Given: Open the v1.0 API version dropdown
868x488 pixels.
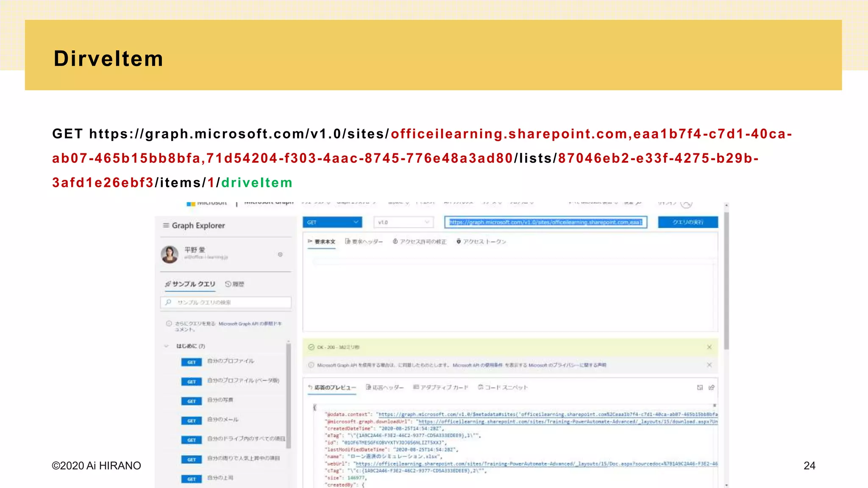Looking at the screenshot, I should click(403, 222).
